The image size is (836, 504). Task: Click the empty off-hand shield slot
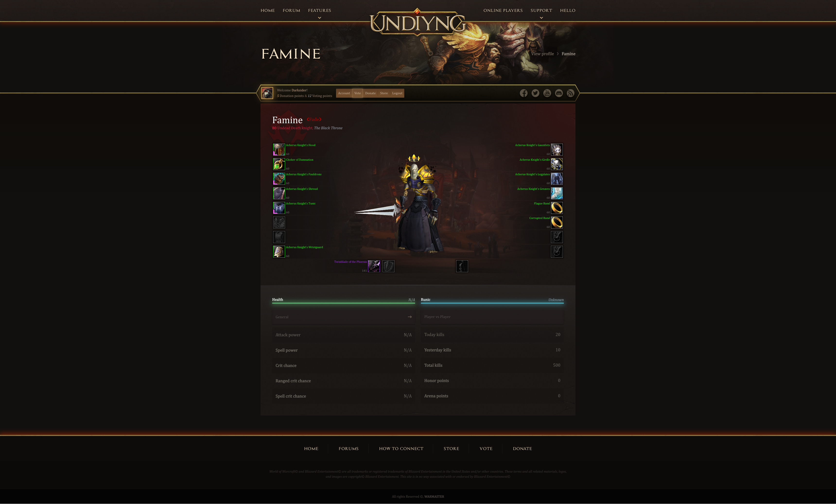point(389,266)
